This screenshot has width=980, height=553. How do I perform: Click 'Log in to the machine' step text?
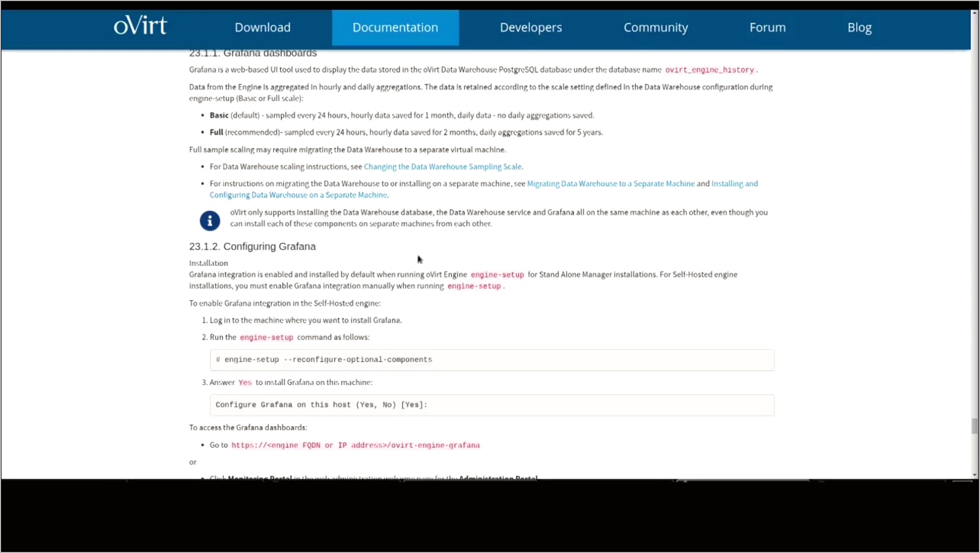click(306, 320)
